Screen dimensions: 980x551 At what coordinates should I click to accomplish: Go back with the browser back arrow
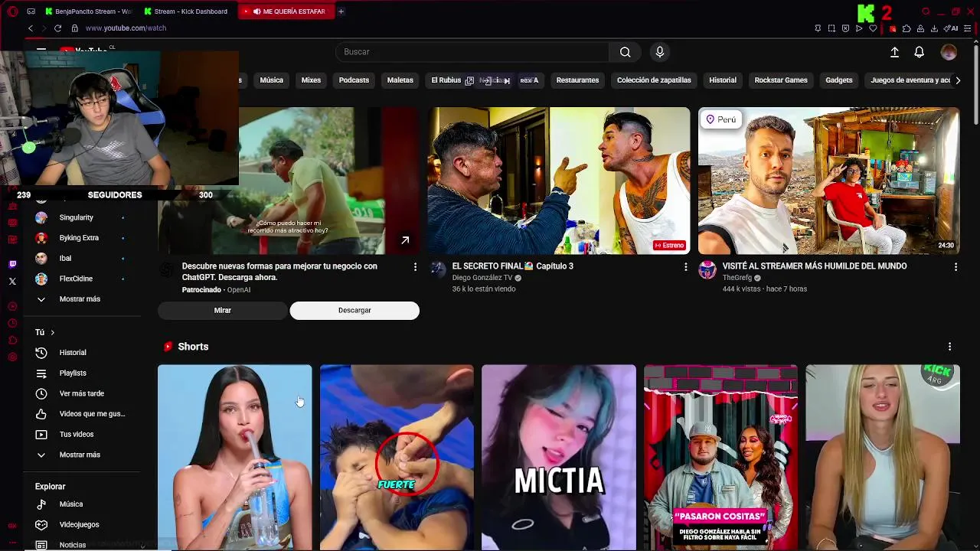click(x=31, y=28)
